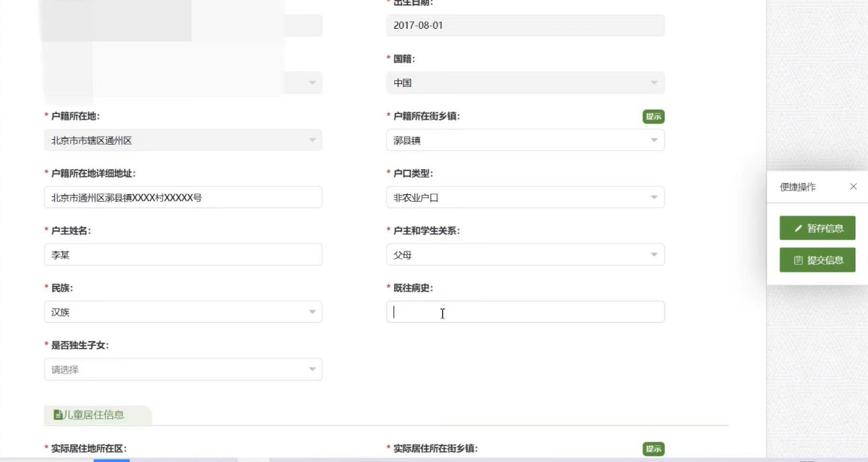The height and width of the screenshot is (462, 868).
Task: Open the 国籍 dropdown showing 中国
Action: (525, 83)
